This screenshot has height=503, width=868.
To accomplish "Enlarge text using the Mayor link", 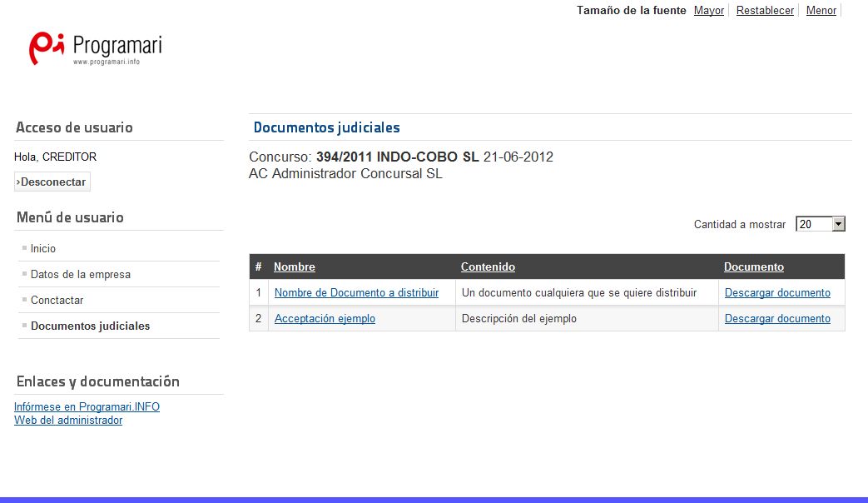I will (708, 10).
